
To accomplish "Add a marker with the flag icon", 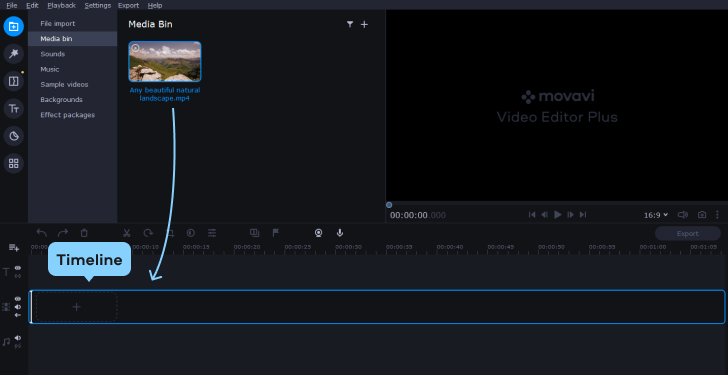I will [x=276, y=233].
